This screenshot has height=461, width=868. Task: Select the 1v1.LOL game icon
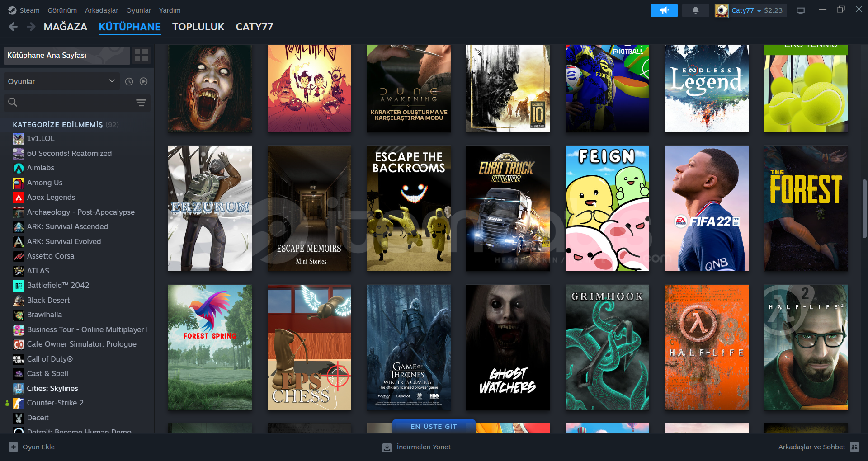point(19,139)
